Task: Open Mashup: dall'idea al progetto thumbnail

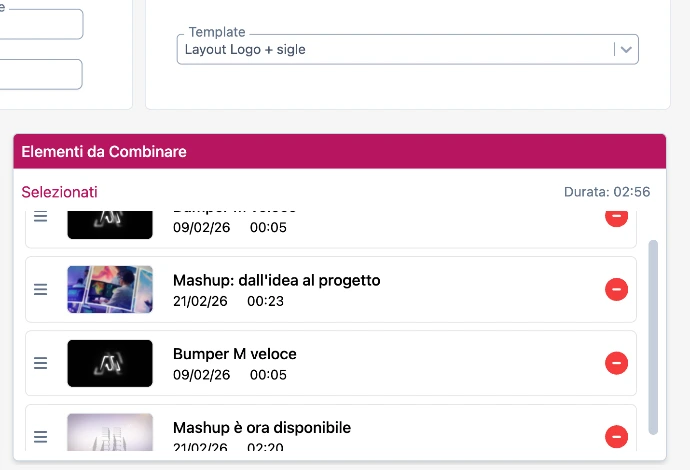Action: point(110,290)
